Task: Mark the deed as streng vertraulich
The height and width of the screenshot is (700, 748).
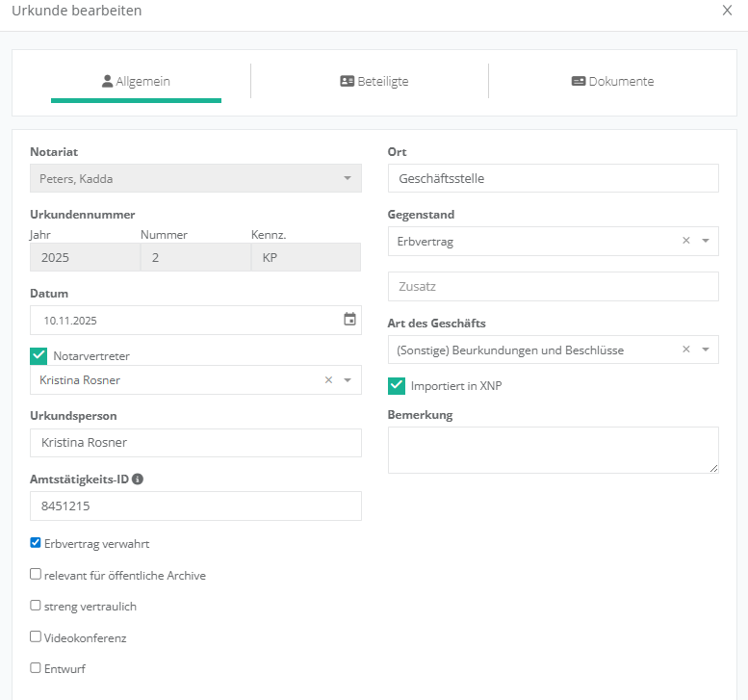Action: [36, 606]
